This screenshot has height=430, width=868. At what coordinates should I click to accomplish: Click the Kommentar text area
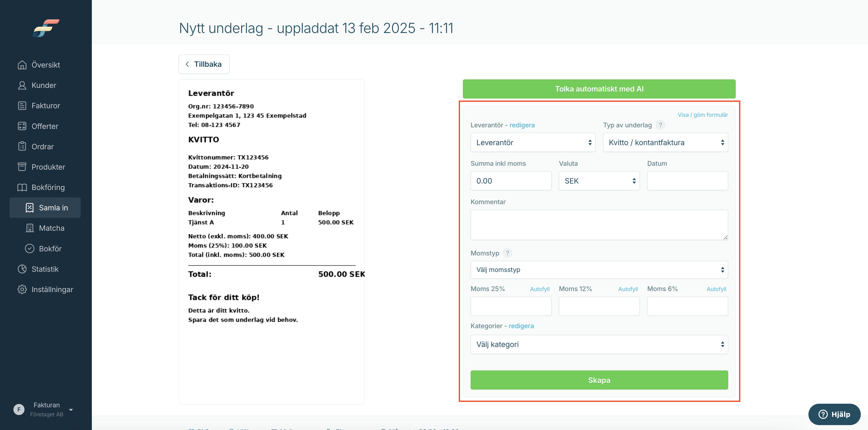[599, 225]
